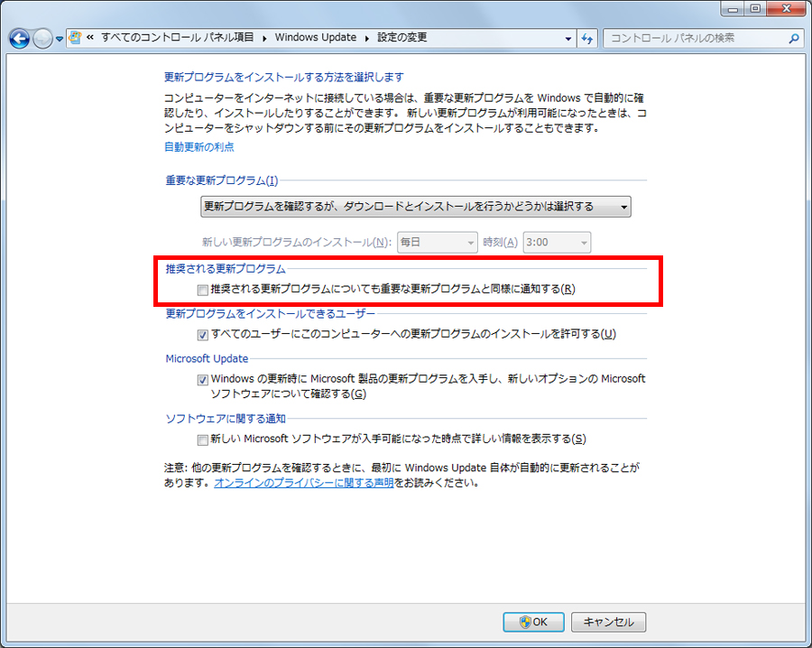Open オンラインのプライバシーに関する声明 link
Screen dimensions: 812x648
point(304,483)
